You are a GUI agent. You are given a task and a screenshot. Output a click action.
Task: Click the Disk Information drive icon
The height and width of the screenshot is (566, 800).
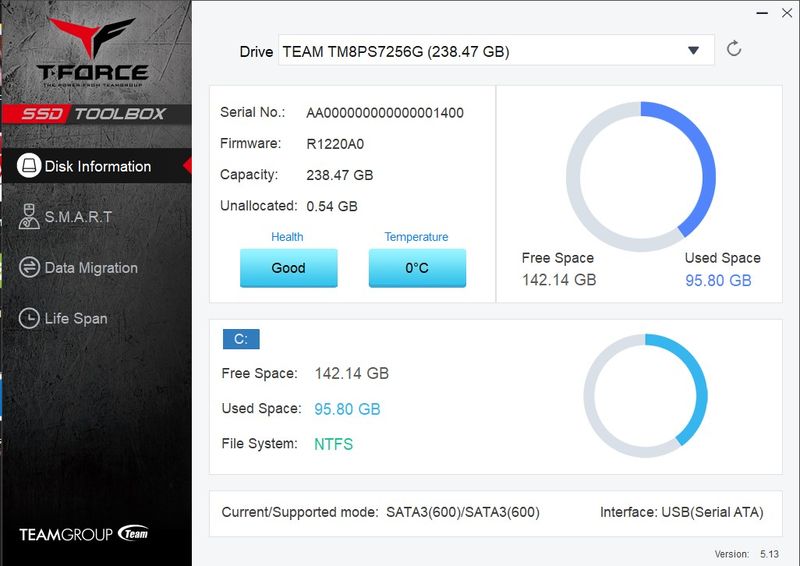pos(29,165)
